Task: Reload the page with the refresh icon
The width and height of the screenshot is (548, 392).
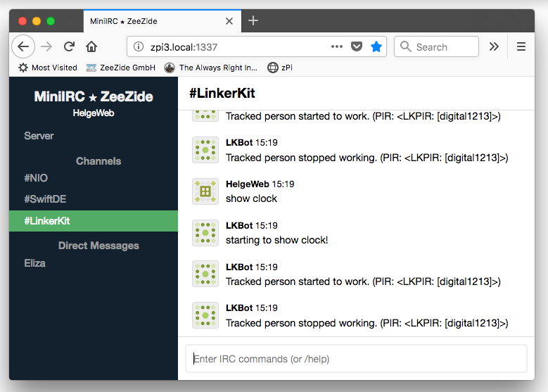Action: (69, 46)
